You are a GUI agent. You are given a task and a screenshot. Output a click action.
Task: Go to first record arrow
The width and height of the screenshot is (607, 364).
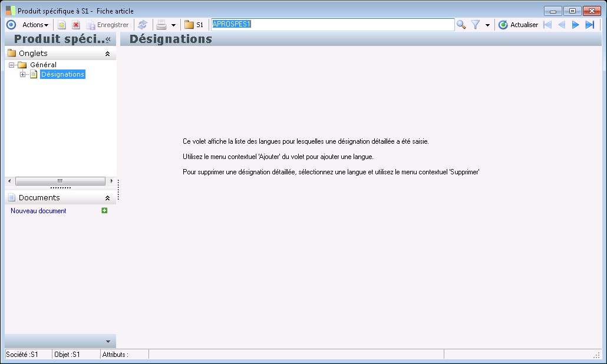[547, 25]
